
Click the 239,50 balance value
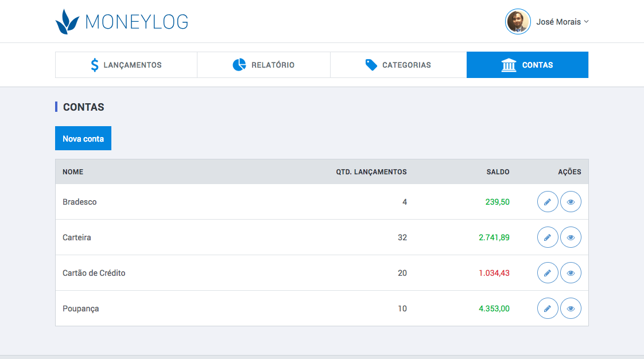pyautogui.click(x=498, y=202)
